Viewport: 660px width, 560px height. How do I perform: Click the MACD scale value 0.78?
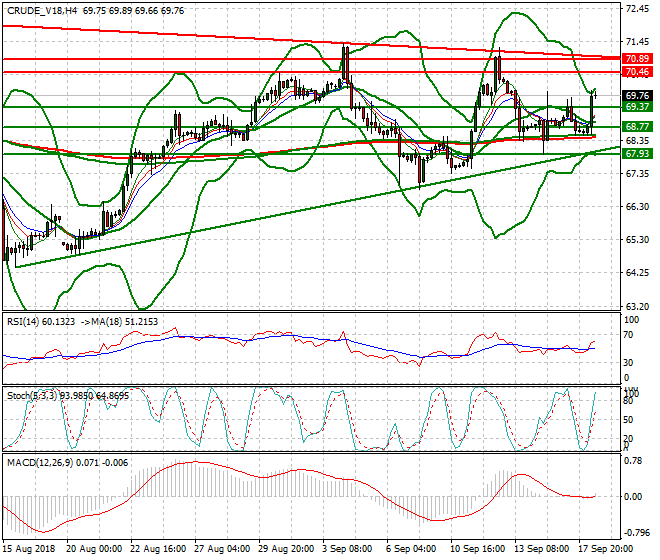pyautogui.click(x=633, y=461)
